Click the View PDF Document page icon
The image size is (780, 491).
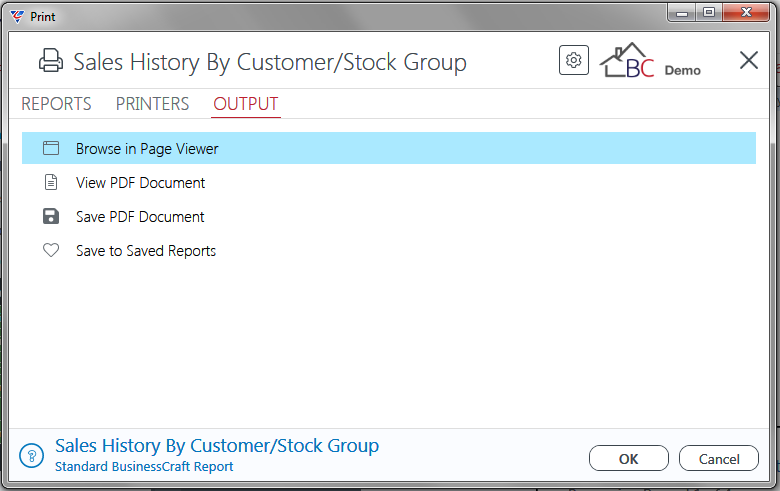point(51,182)
